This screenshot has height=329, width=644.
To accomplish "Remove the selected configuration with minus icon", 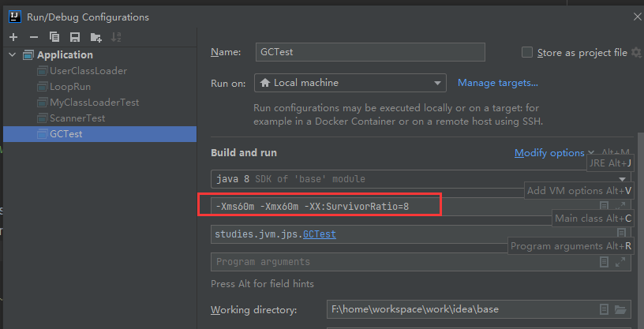I will (33, 37).
